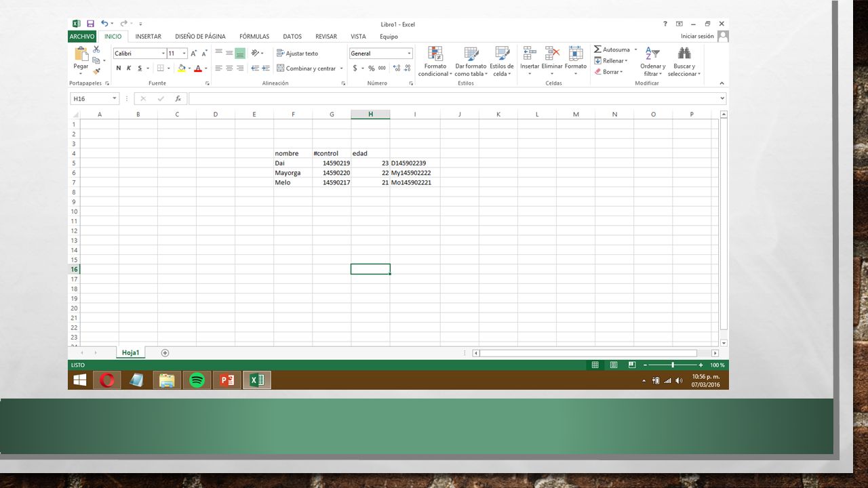
Task: Expand Buscar y seleccionar menu
Action: pyautogui.click(x=684, y=61)
